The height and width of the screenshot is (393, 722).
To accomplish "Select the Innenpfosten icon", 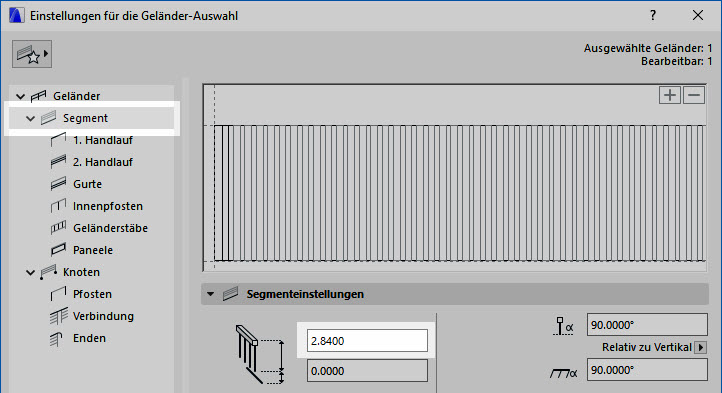I will [x=58, y=206].
